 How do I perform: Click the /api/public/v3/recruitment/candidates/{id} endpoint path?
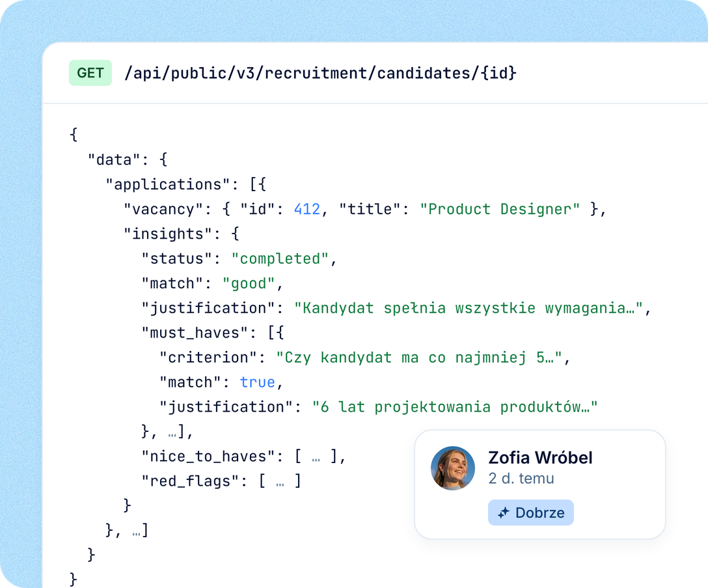pos(320,73)
